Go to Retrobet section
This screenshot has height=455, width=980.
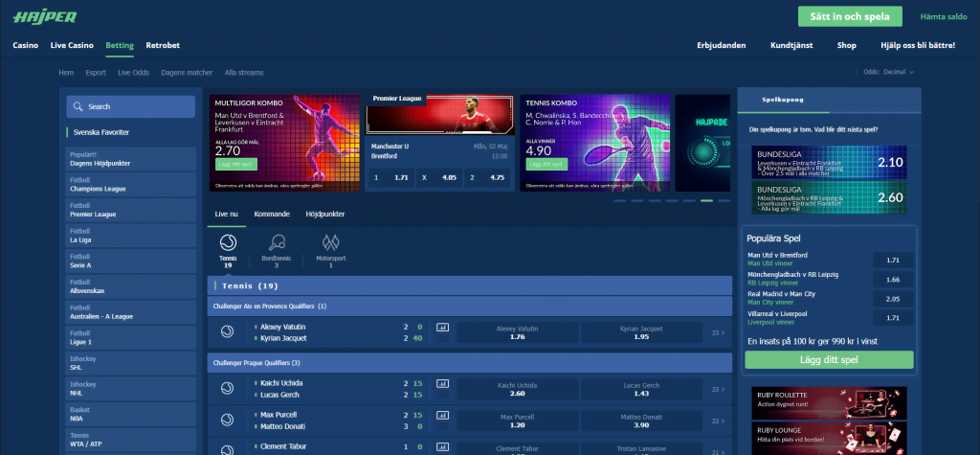[163, 45]
